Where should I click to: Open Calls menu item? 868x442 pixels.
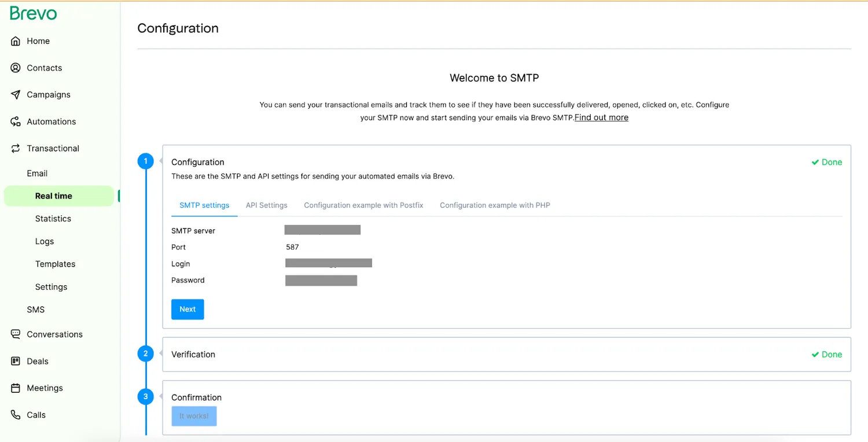[36, 415]
